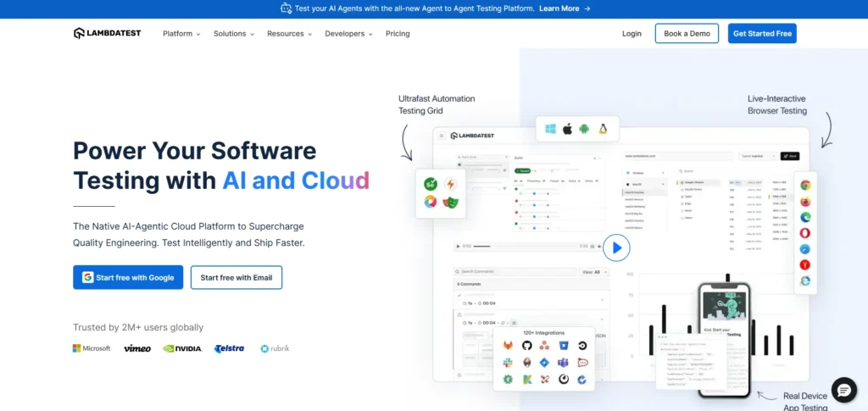
Task: Click the Login link
Action: click(x=632, y=34)
